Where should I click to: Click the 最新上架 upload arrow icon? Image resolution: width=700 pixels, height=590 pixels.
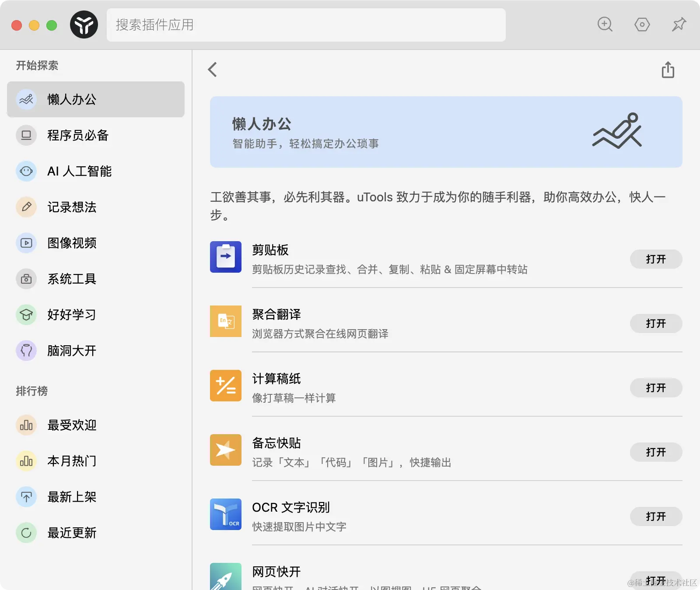click(26, 497)
